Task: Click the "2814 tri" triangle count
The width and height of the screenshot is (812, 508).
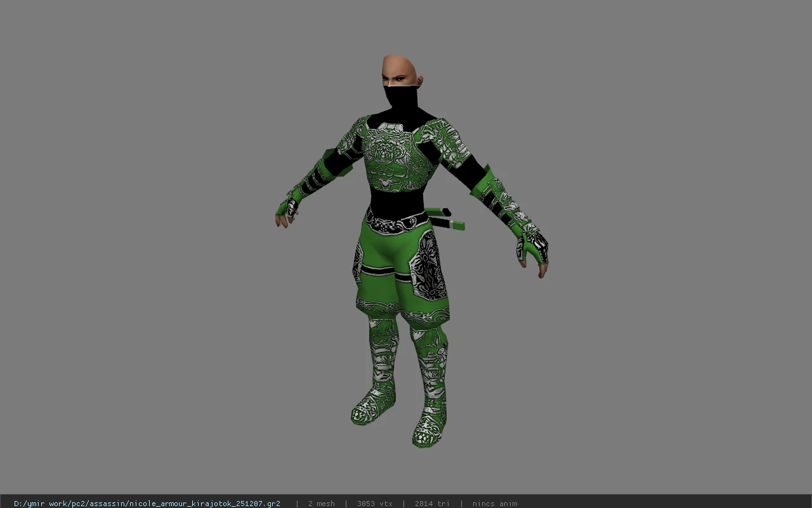Action: 432,504
